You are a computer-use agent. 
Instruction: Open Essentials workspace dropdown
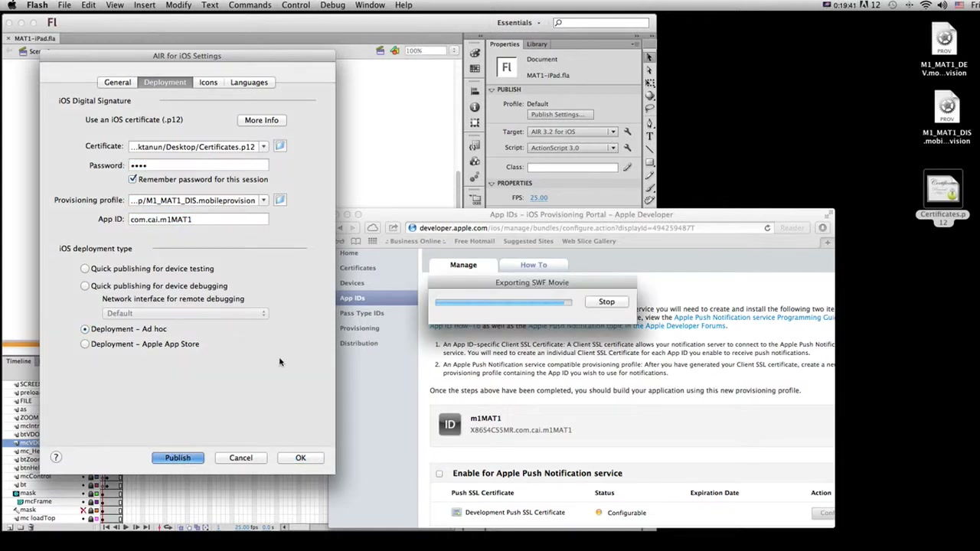click(x=520, y=23)
